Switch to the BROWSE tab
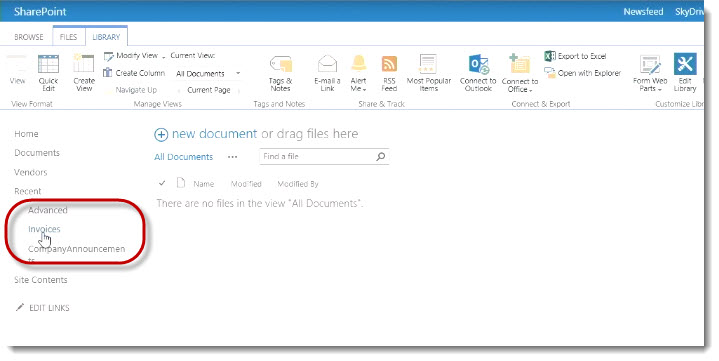This screenshot has height=361, width=719. click(29, 37)
